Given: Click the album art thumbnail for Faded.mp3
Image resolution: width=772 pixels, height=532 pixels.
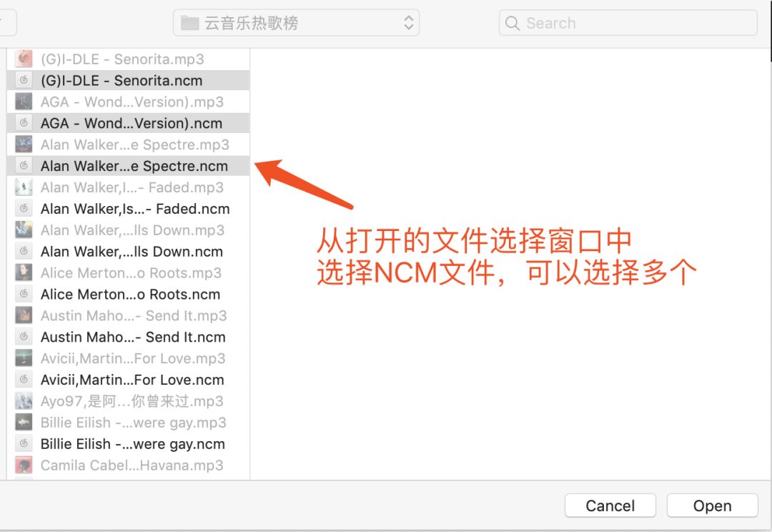Looking at the screenshot, I should pyautogui.click(x=23, y=187).
